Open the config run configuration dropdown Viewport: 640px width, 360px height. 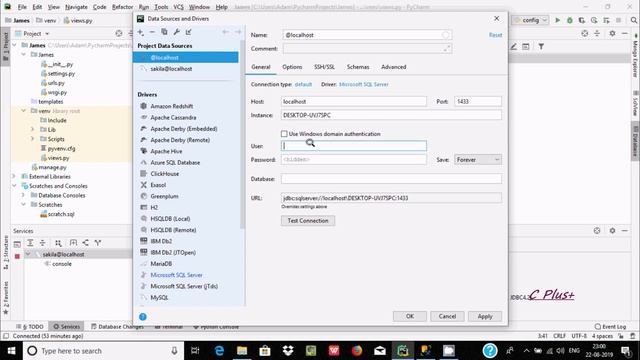tap(531, 20)
